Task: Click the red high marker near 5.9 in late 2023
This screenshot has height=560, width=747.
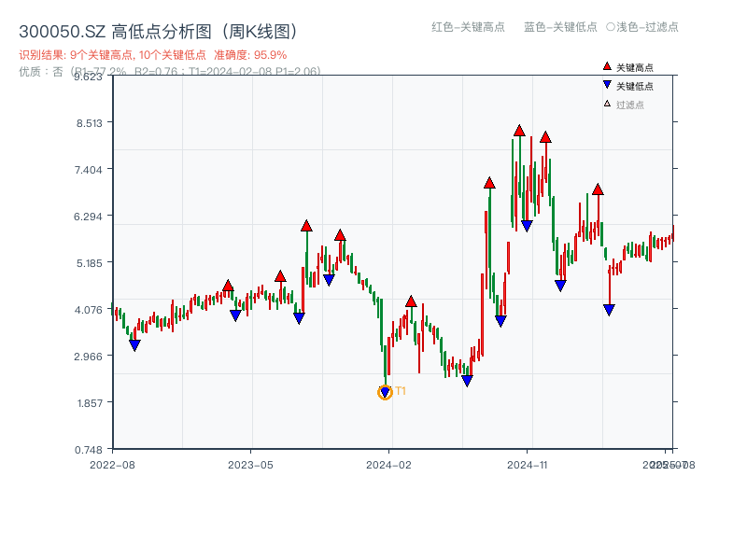Action: click(x=340, y=235)
